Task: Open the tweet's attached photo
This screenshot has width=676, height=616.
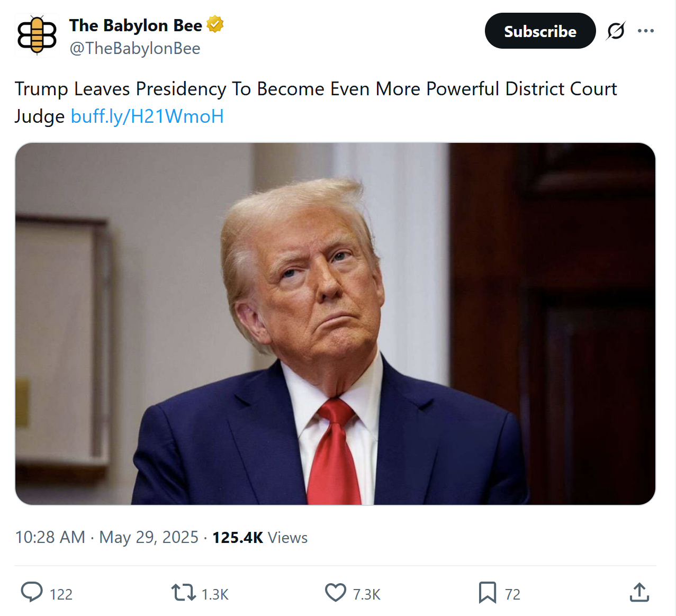Action: (335, 323)
